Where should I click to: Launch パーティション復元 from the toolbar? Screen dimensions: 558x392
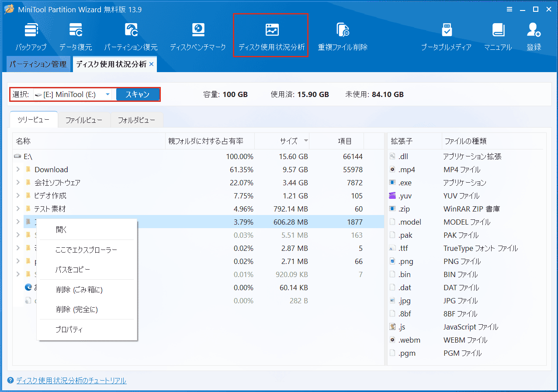point(131,37)
